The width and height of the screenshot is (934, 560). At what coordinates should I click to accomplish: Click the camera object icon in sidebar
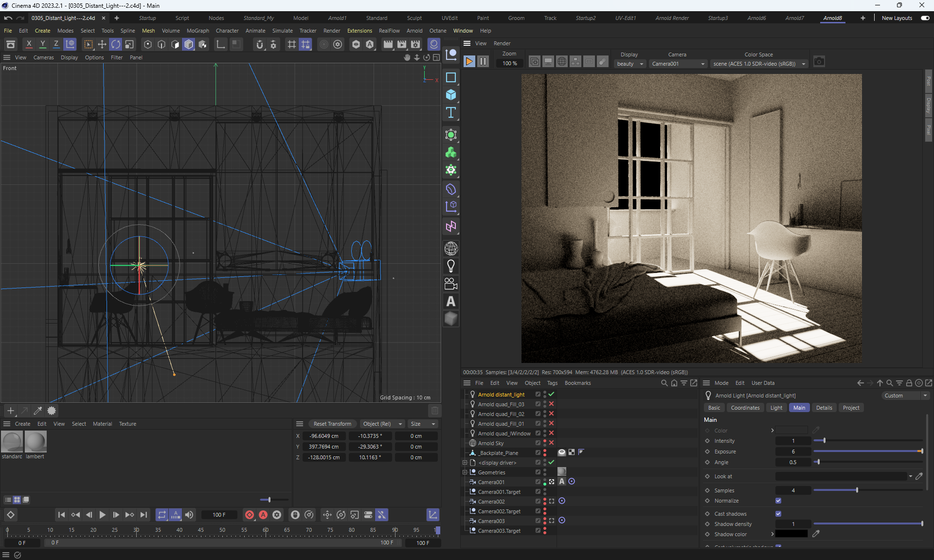pos(451,284)
